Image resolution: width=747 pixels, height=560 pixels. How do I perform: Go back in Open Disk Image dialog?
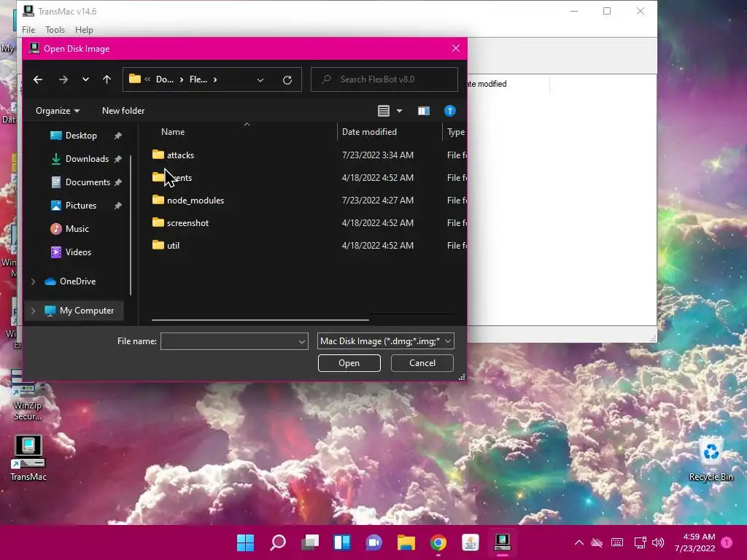point(38,79)
